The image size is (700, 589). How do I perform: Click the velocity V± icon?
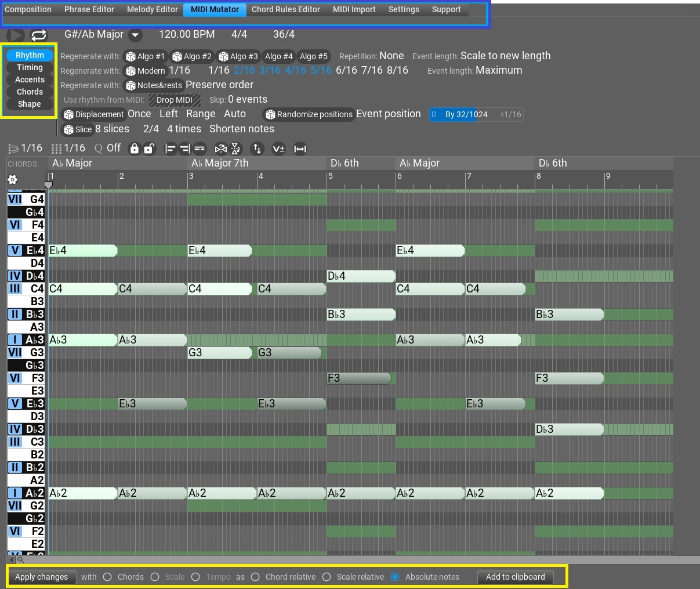(x=278, y=149)
